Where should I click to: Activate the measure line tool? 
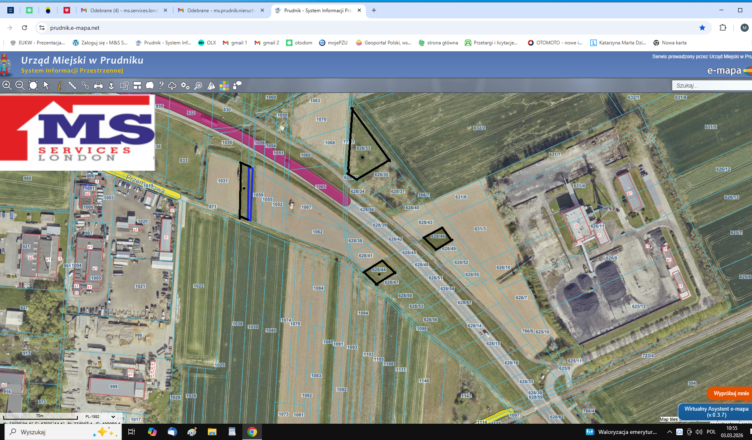click(x=72, y=86)
